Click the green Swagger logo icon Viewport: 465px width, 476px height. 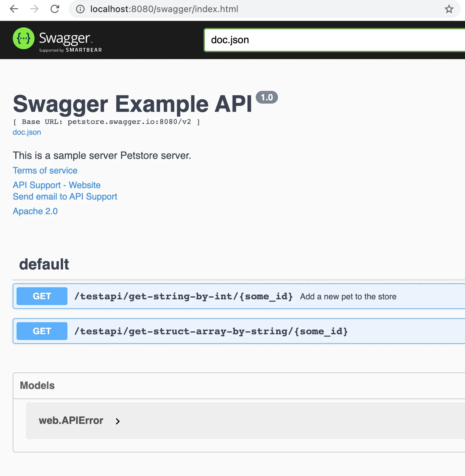pos(24,38)
